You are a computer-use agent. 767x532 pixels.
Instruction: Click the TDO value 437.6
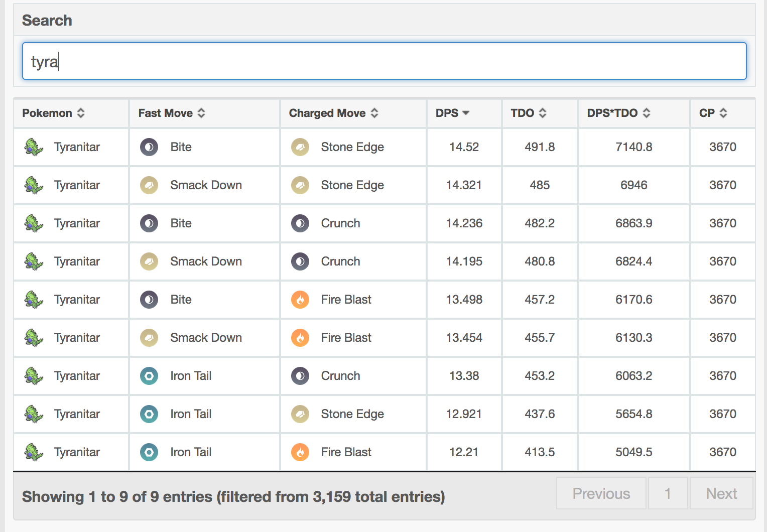click(x=540, y=414)
